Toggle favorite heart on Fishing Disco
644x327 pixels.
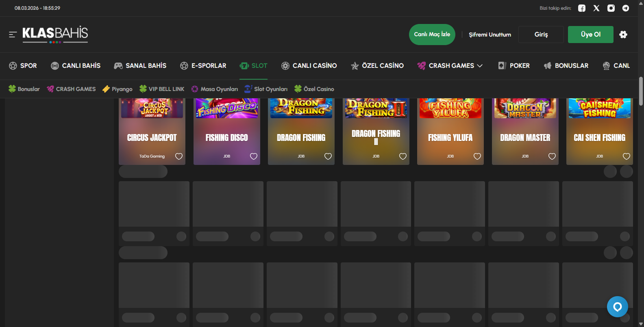(x=254, y=156)
